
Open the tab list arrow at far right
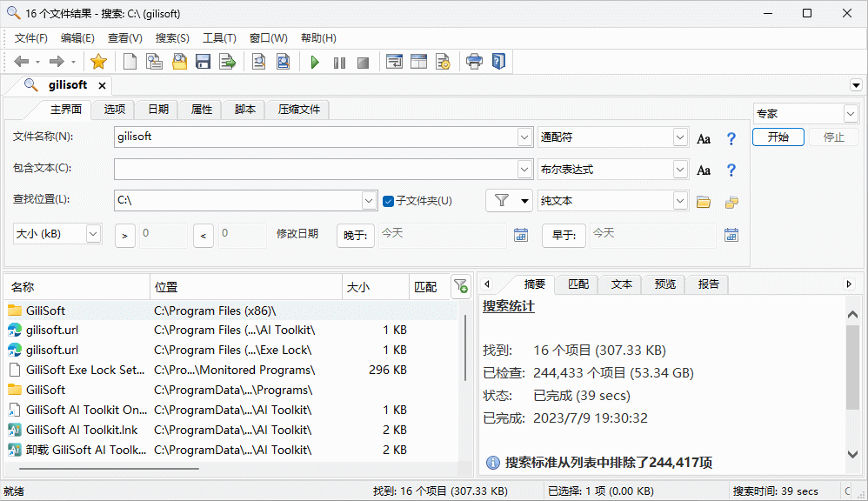(x=856, y=85)
